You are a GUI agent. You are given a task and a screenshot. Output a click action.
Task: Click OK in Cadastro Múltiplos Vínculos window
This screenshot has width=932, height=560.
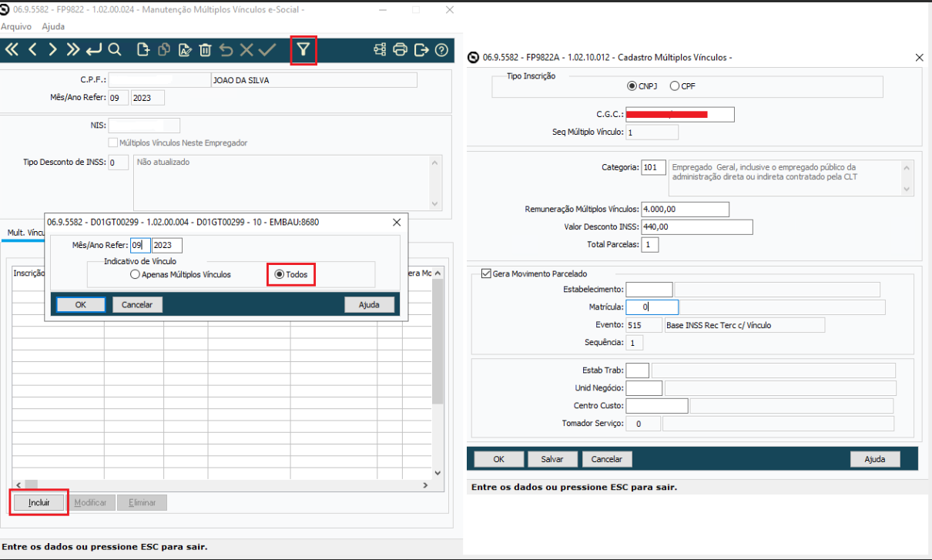click(x=498, y=459)
